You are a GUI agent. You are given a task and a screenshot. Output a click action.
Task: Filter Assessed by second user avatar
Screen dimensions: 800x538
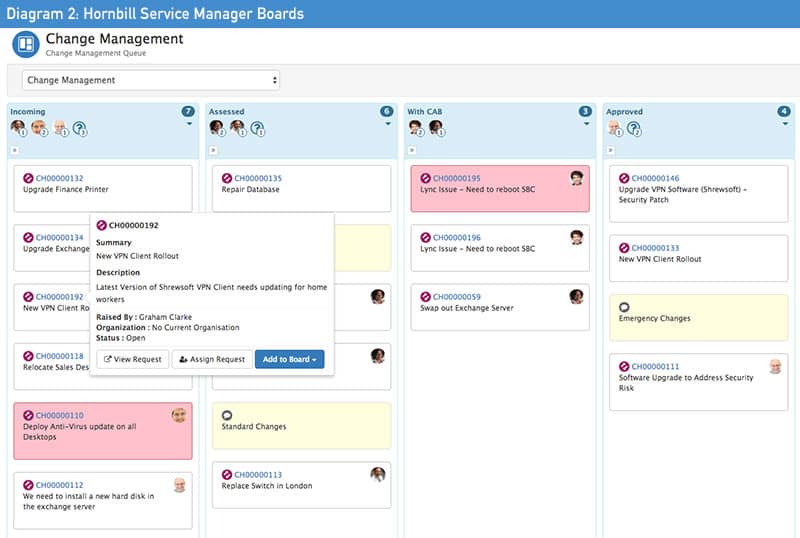pyautogui.click(x=238, y=128)
